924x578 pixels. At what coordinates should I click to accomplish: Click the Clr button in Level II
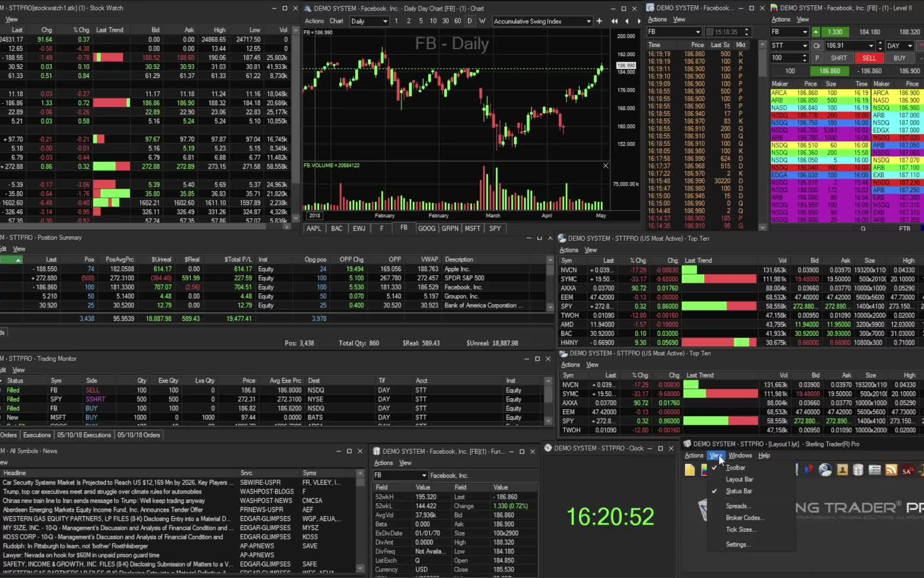(817, 45)
